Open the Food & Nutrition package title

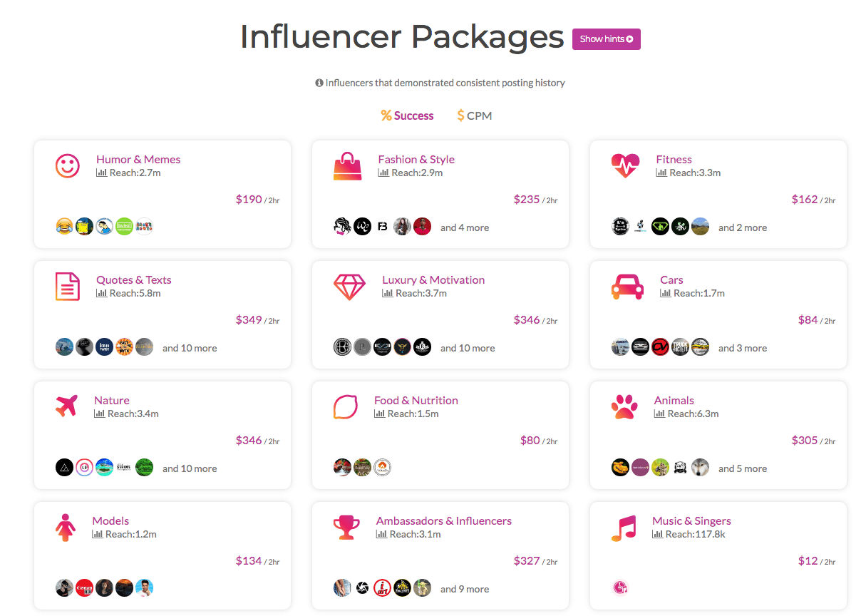(x=416, y=401)
